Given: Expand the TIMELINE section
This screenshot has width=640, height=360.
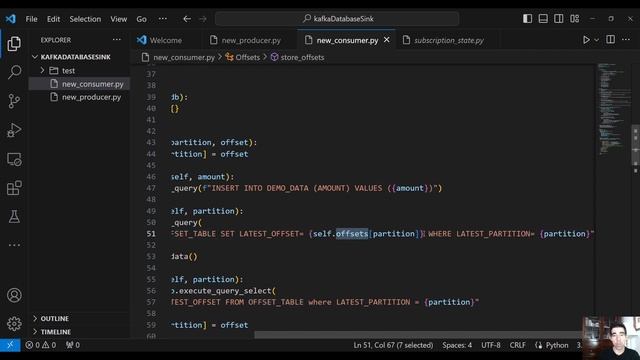Looking at the screenshot, I should 80,332.
